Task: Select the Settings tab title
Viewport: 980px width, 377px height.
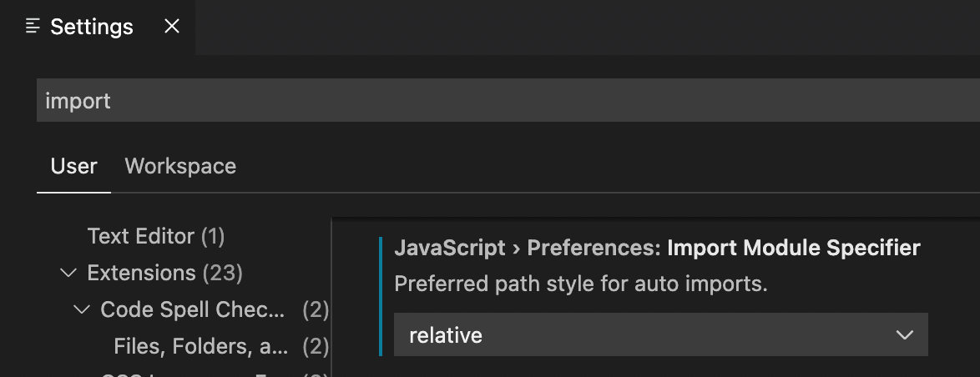Action: click(92, 27)
